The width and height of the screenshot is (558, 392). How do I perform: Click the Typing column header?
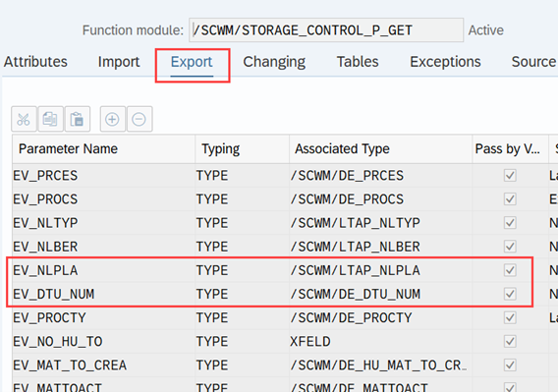pyautogui.click(x=242, y=148)
